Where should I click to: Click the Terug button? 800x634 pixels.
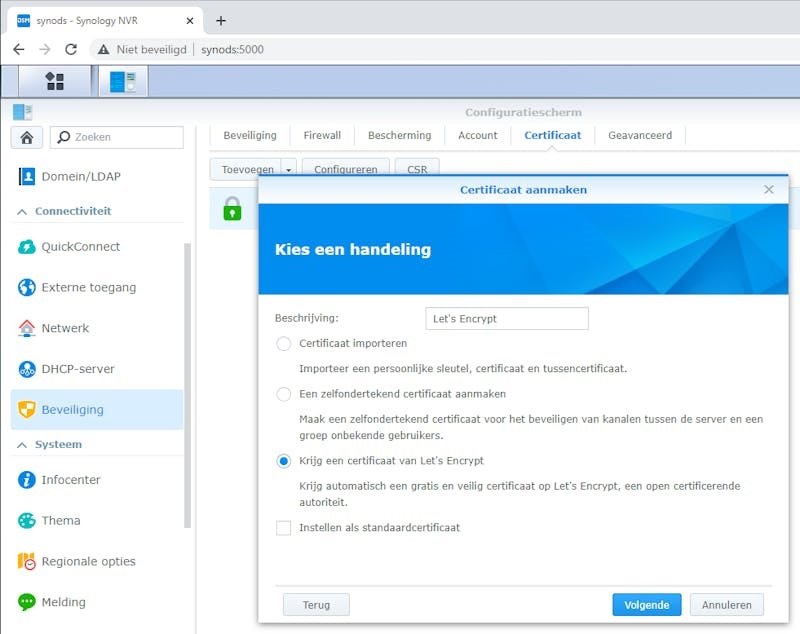pyautogui.click(x=316, y=604)
